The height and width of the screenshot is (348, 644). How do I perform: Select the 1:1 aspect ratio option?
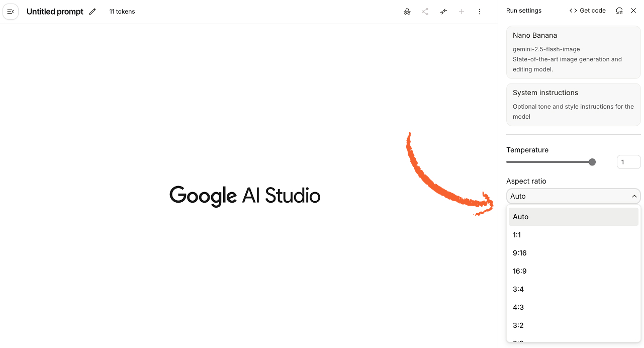pyautogui.click(x=574, y=235)
